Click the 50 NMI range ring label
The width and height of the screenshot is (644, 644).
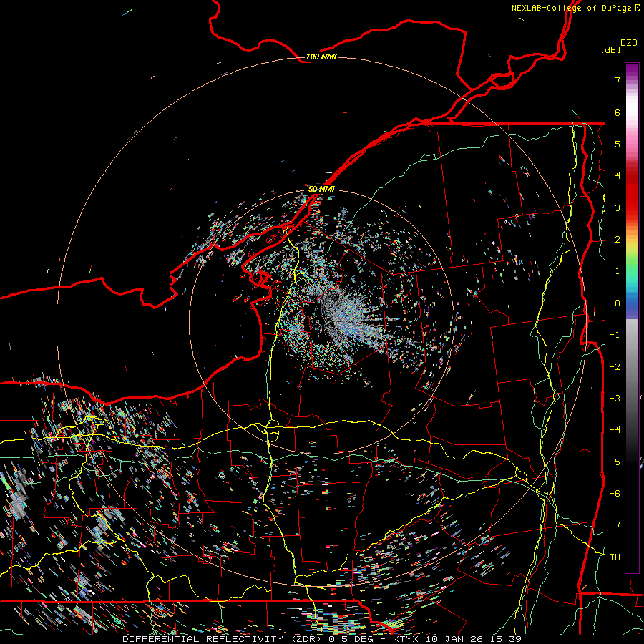pyautogui.click(x=321, y=189)
